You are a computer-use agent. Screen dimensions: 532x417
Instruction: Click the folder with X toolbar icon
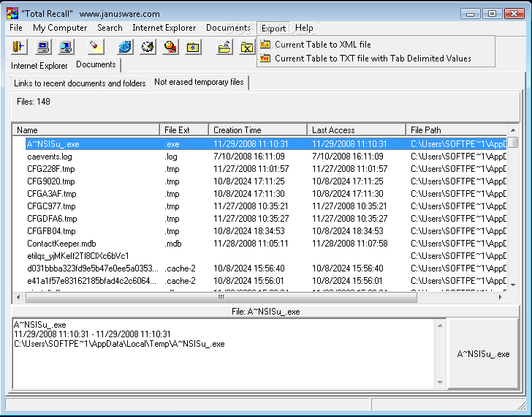point(247,47)
